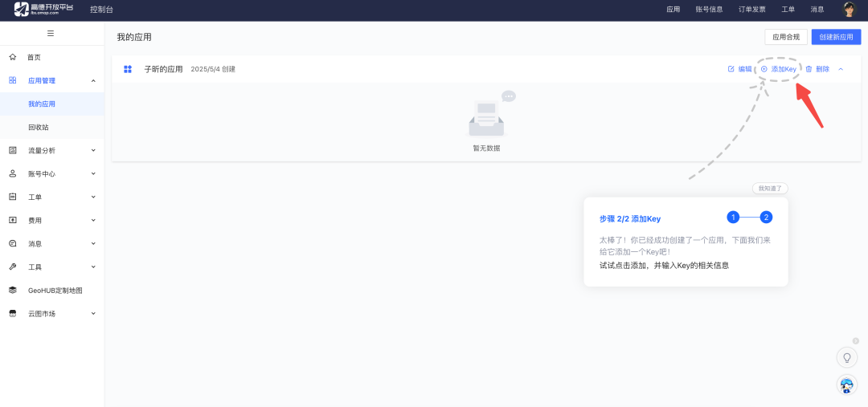
Task: Click the 子昕的应用 app name
Action: [163, 69]
